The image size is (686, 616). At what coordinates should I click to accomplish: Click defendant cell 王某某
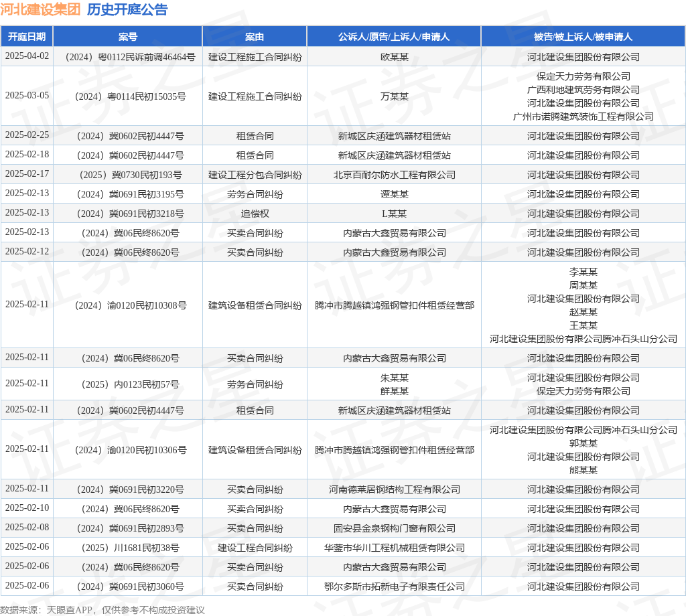click(584, 325)
